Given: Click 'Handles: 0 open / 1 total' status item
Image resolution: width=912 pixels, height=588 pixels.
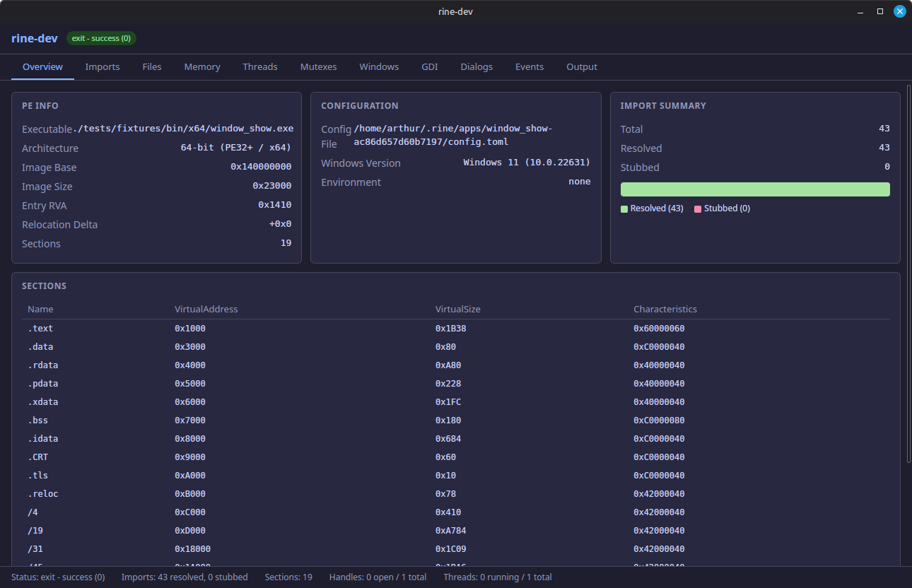Looking at the screenshot, I should (x=378, y=577).
